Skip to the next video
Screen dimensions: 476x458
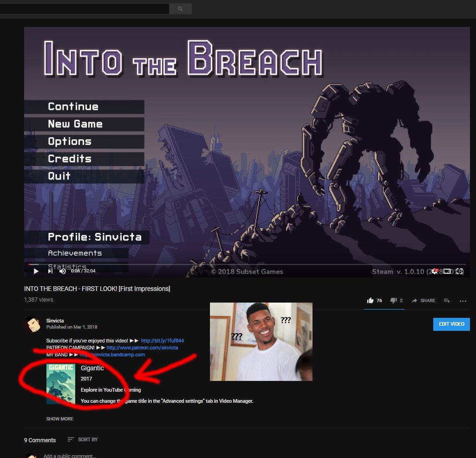pos(50,271)
